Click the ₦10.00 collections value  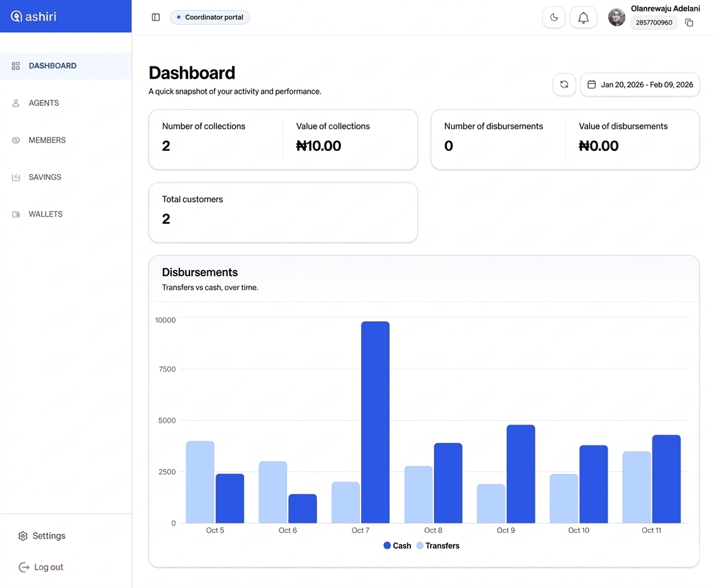point(318,146)
